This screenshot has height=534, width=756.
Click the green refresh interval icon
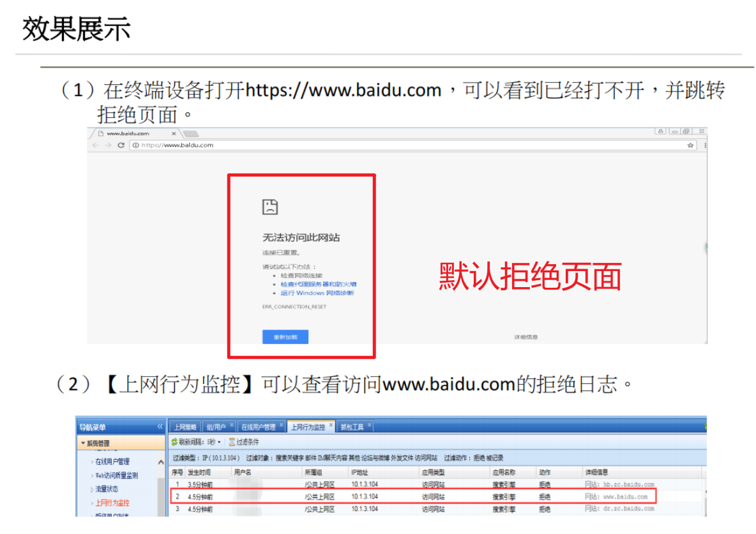(x=174, y=442)
